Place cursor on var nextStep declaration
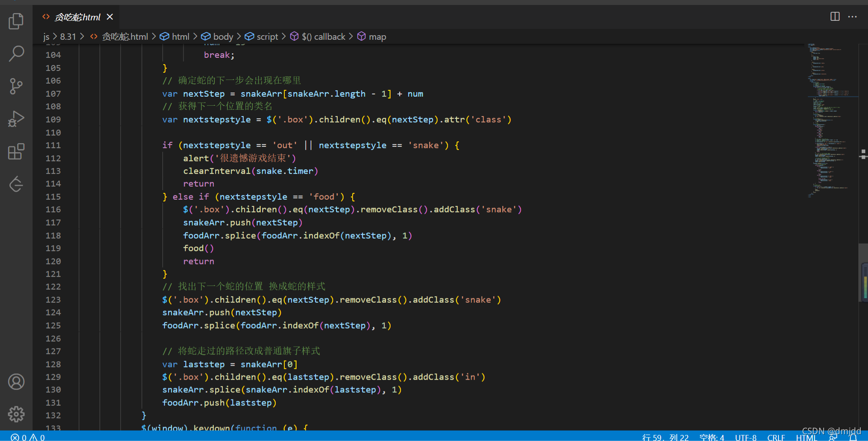 (x=292, y=94)
